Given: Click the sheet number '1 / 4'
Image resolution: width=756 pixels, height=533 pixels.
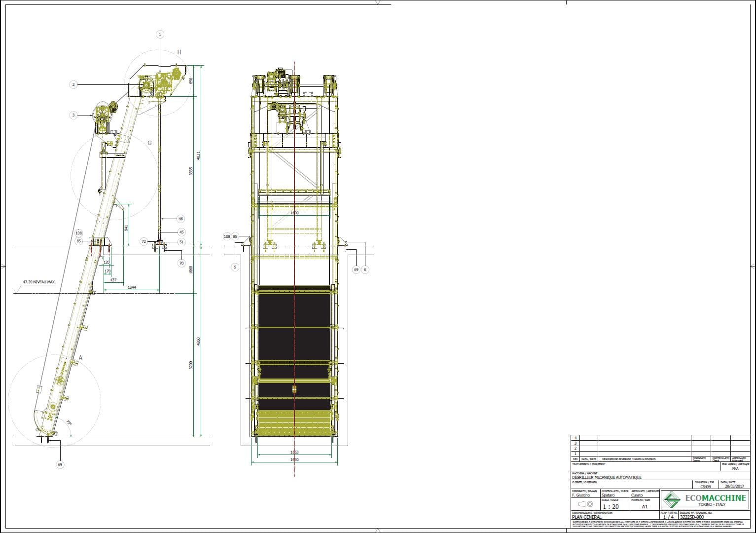Looking at the screenshot, I should pos(668,517).
